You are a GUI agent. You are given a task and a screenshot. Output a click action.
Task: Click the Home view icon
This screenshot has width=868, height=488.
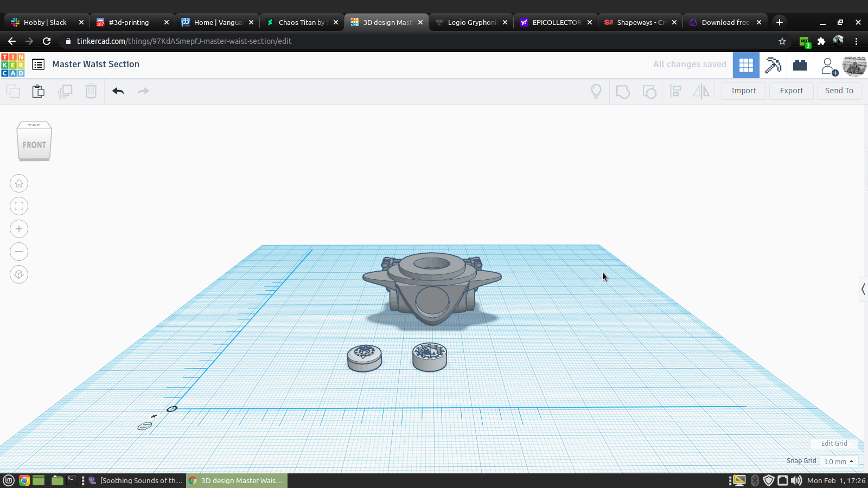pos(19,183)
